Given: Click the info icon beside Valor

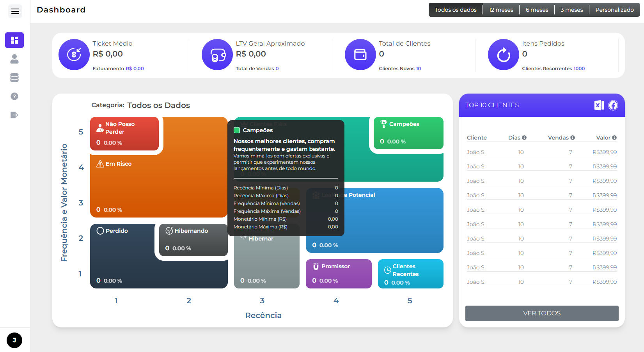Looking at the screenshot, I should [614, 138].
